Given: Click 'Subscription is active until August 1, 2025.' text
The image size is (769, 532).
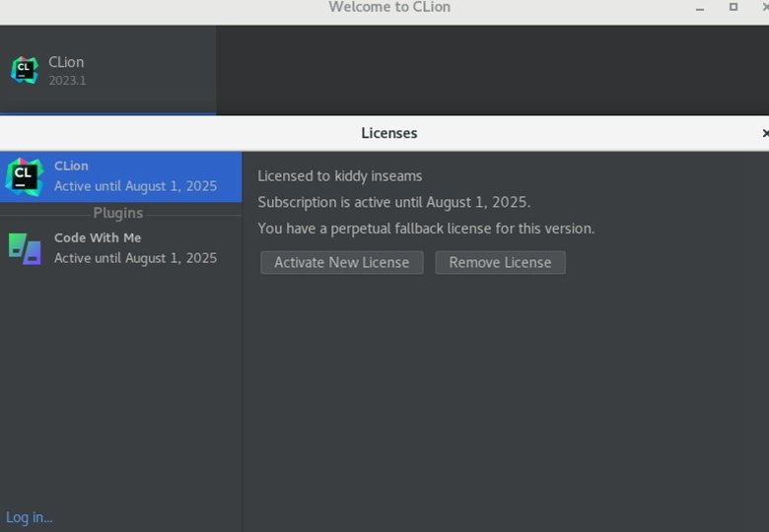Looking at the screenshot, I should click(394, 202).
